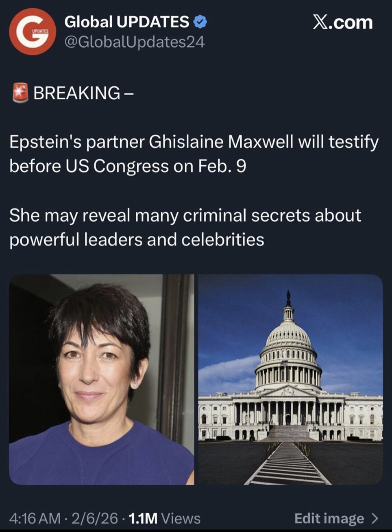Click the 'Feb. 9' date text
Image resolution: width=392 pixels, height=532 pixels.
pos(222,166)
